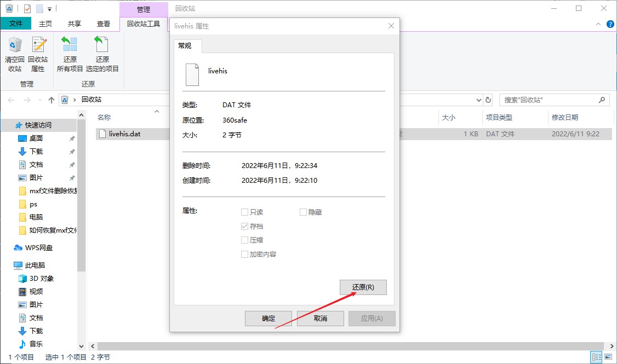Enable the 只读 read-only checkbox
This screenshot has width=617, height=364.
tap(244, 212)
